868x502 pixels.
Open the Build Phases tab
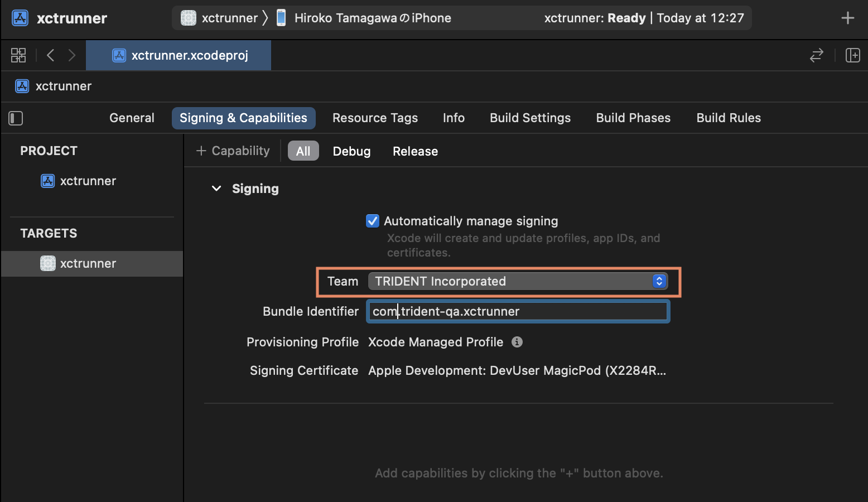(x=633, y=118)
